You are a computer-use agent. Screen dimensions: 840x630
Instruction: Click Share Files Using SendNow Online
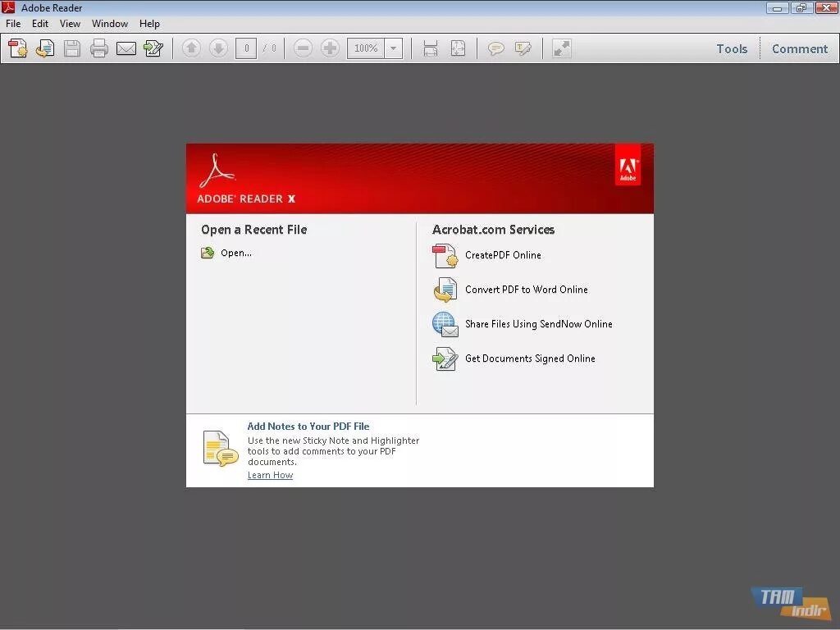tap(539, 324)
